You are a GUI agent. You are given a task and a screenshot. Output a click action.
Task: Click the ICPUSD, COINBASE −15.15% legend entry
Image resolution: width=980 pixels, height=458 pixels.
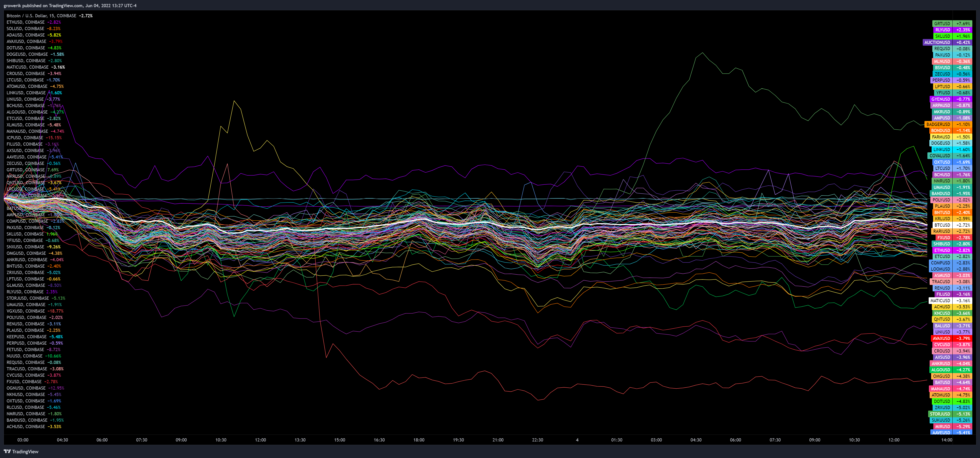tap(34, 138)
